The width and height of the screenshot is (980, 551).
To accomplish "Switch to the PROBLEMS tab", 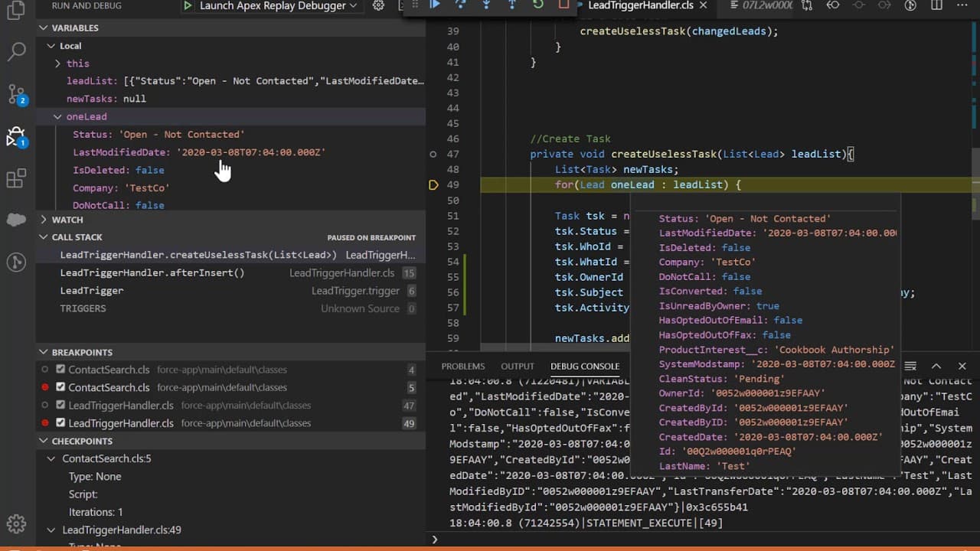I will [x=462, y=366].
